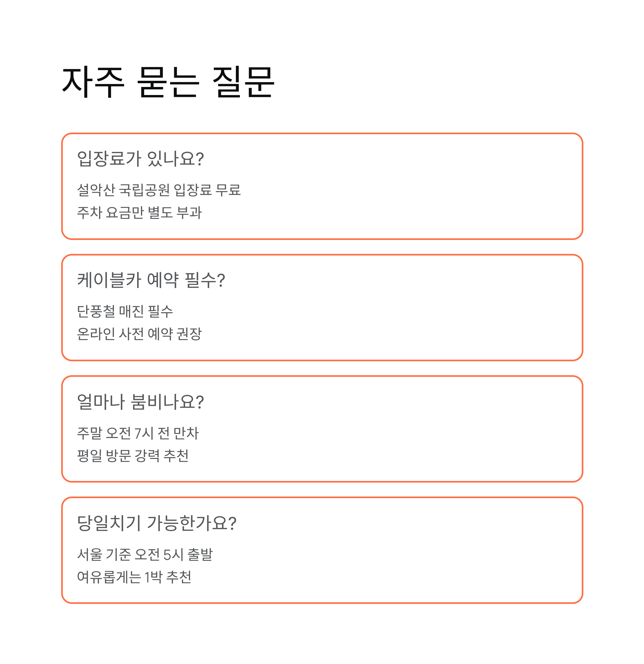The image size is (644, 664).
Task: Click the word "질문" in the title
Action: (x=243, y=82)
